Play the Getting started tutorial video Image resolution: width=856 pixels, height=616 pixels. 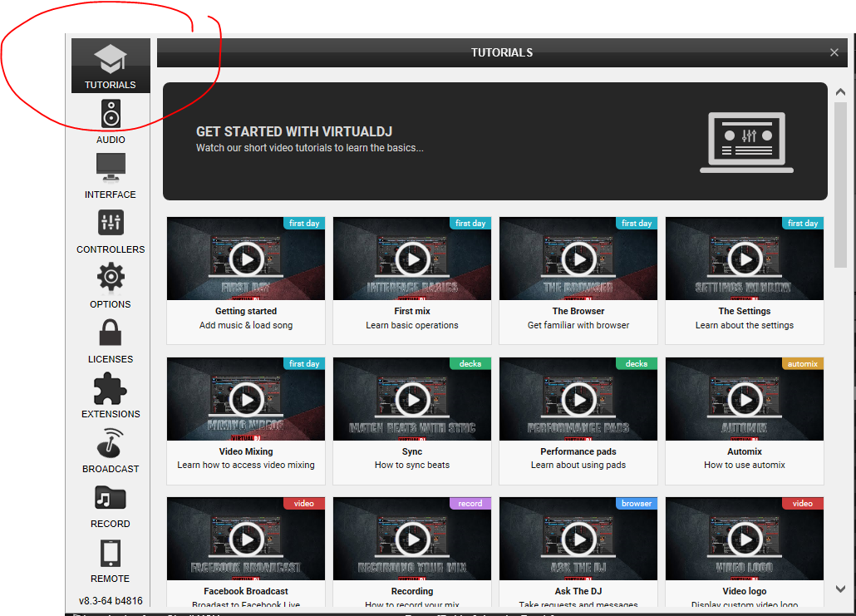246,259
